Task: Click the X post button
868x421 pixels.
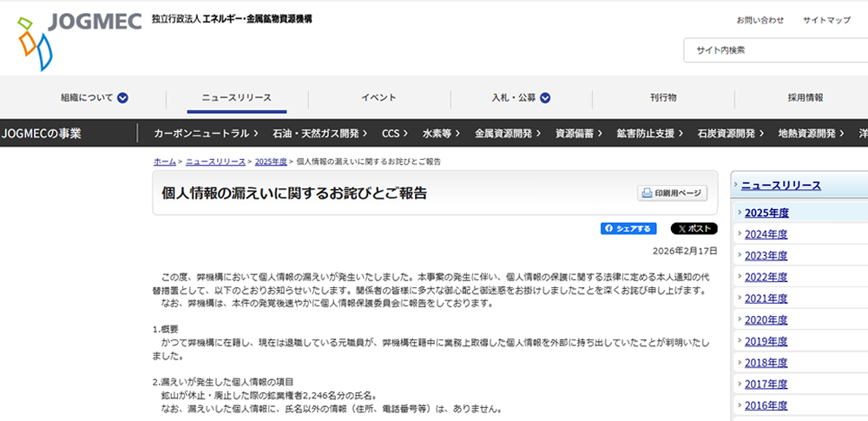Action: coord(694,228)
